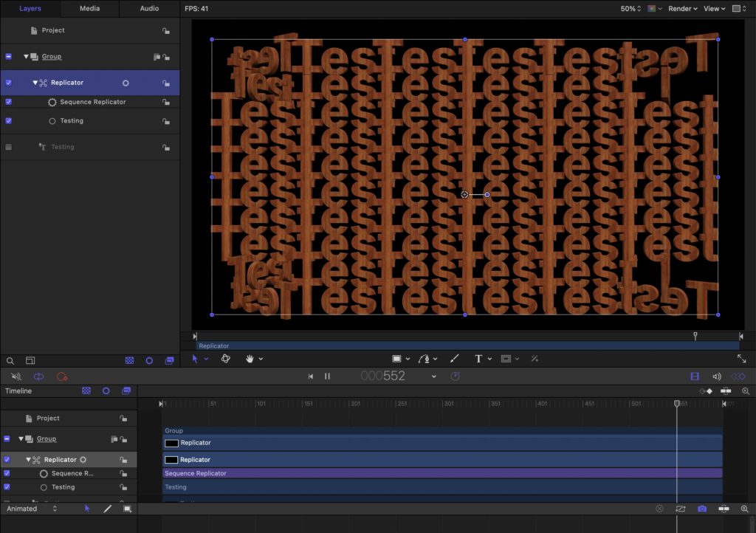Toggle the Timeline pane film-strip icon
The image size is (756, 533).
click(x=695, y=376)
